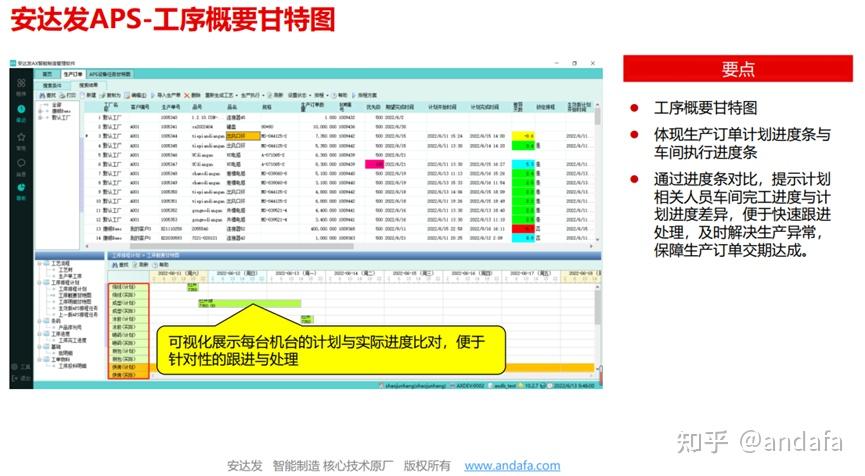Open the four-squares app grid sidebar icon
Image resolution: width=865 pixels, height=476 pixels.
(21, 83)
